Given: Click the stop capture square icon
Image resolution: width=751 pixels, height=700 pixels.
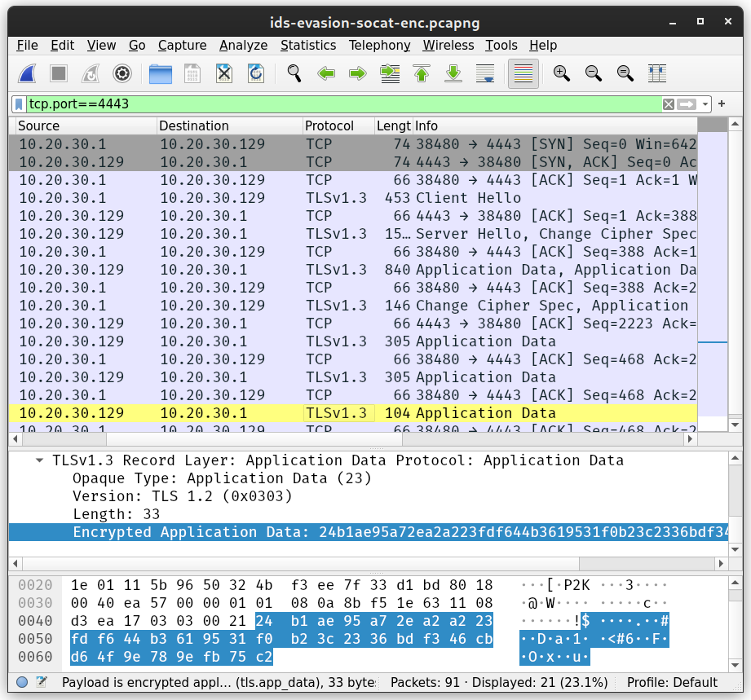Looking at the screenshot, I should pyautogui.click(x=59, y=73).
